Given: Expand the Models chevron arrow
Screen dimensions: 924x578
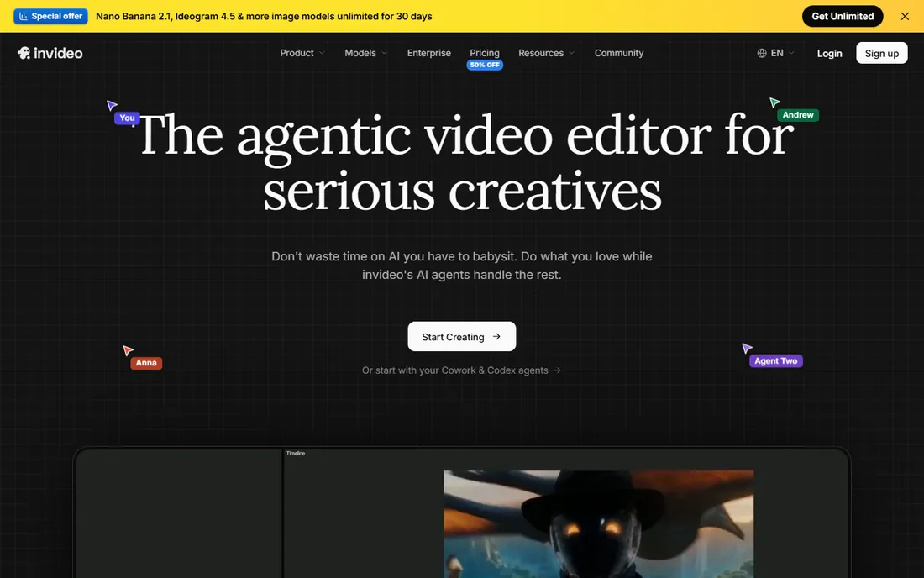Looking at the screenshot, I should (x=384, y=53).
